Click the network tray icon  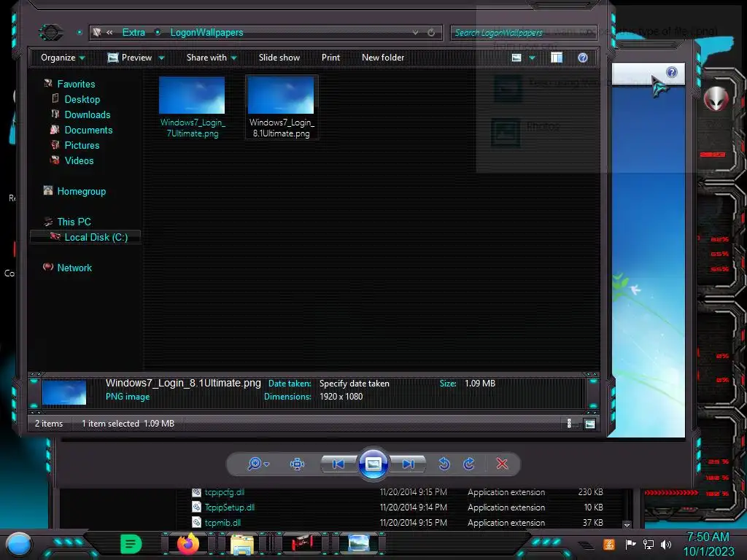pos(649,544)
